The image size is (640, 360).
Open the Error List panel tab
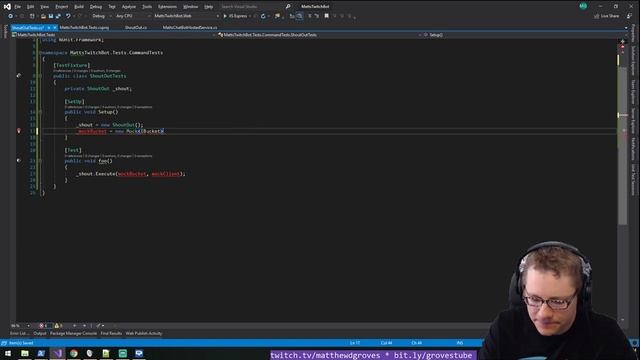click(x=19, y=333)
